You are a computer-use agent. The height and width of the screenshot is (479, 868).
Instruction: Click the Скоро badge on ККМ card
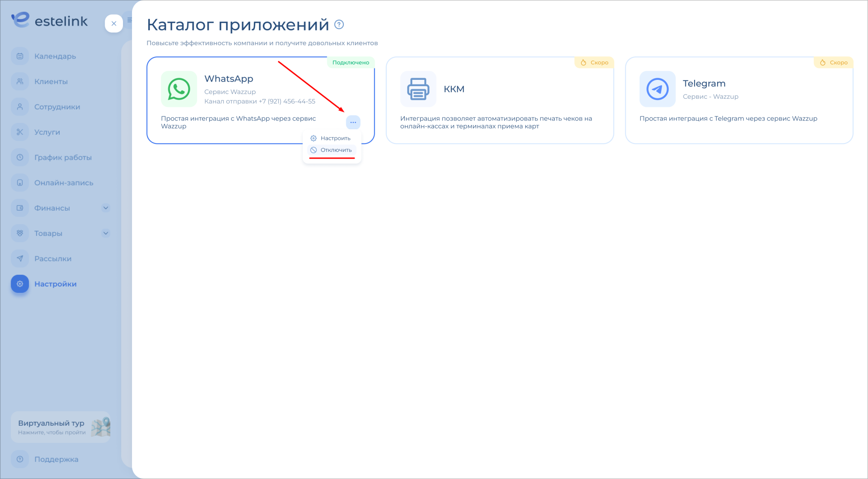pyautogui.click(x=594, y=62)
